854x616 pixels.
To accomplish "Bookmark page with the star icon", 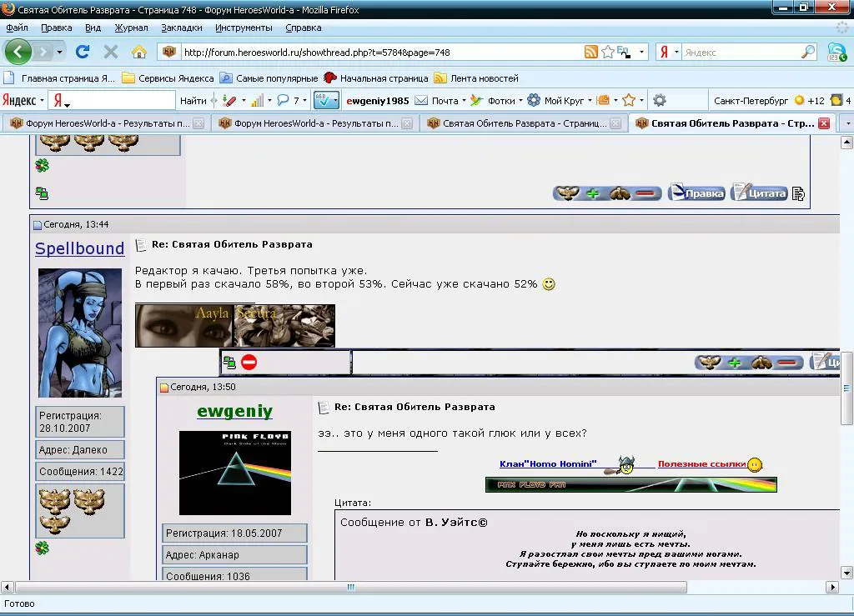I will 608,53.
